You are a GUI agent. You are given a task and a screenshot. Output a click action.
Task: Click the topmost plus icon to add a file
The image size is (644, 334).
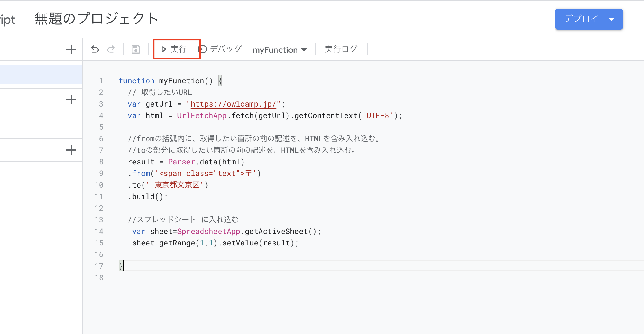point(71,49)
